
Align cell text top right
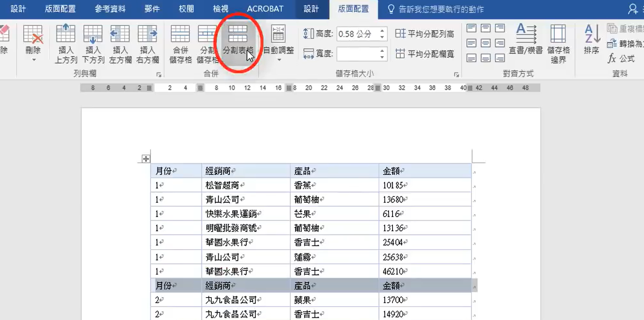pos(500,29)
